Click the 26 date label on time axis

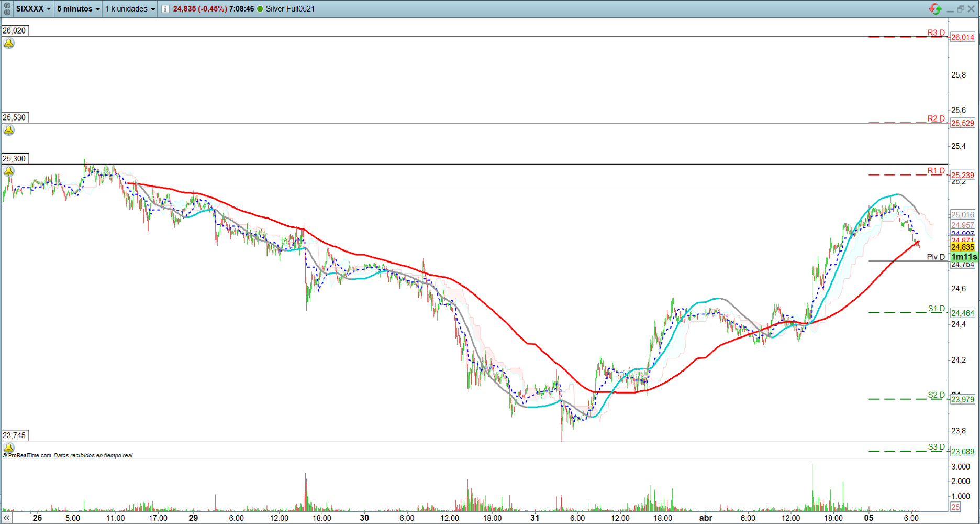point(37,518)
